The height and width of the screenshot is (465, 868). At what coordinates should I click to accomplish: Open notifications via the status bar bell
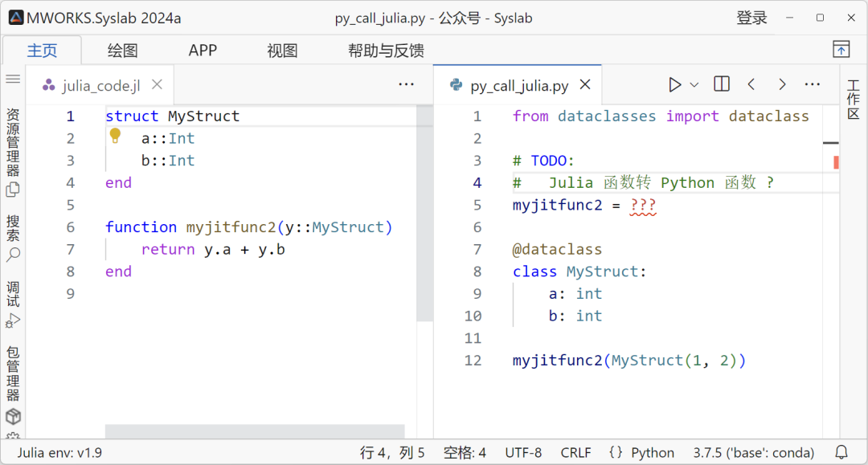coord(841,452)
